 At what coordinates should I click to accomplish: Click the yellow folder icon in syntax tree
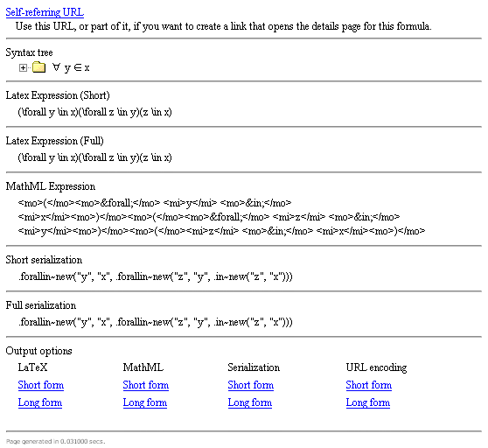click(x=38, y=66)
